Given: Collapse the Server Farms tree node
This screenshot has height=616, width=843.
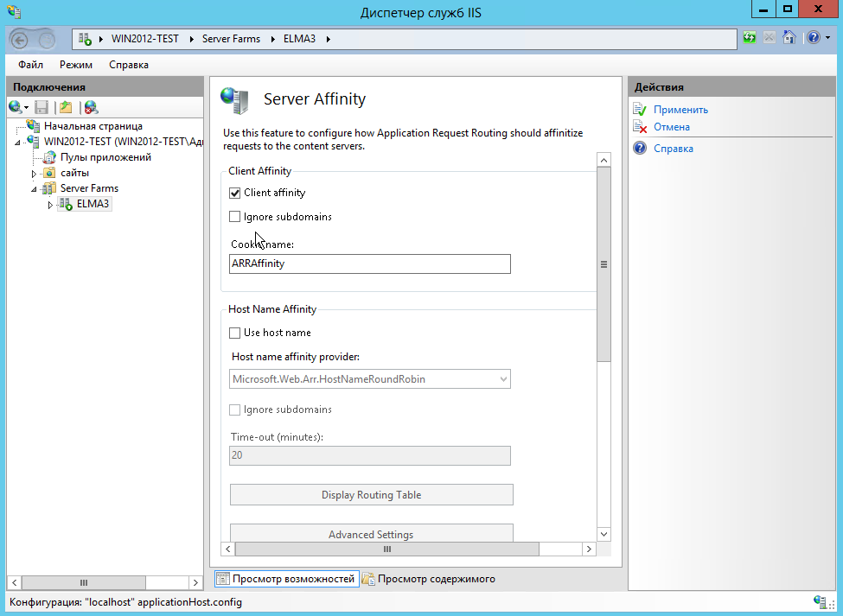Looking at the screenshot, I should point(34,188).
